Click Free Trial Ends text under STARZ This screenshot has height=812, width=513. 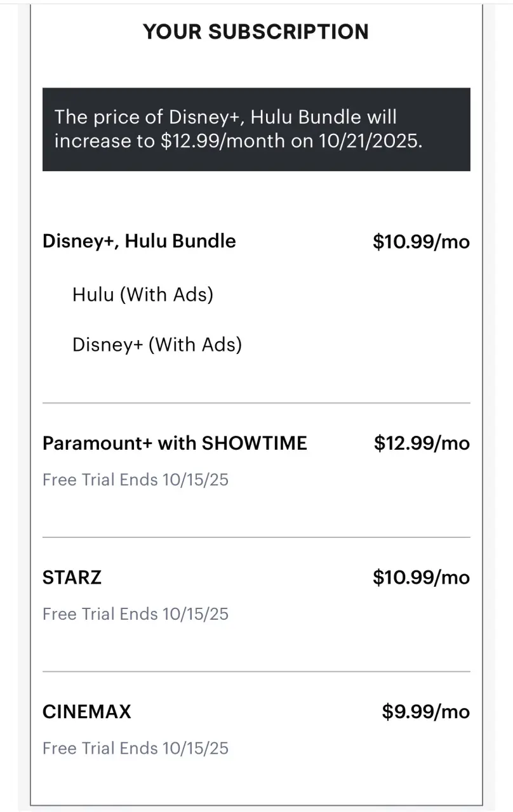click(x=135, y=614)
